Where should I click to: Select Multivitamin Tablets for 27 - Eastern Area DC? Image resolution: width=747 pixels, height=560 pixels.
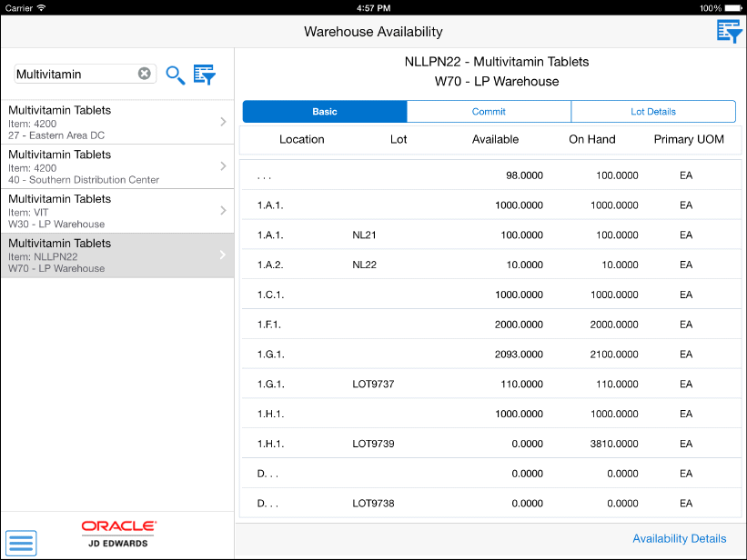pos(117,123)
